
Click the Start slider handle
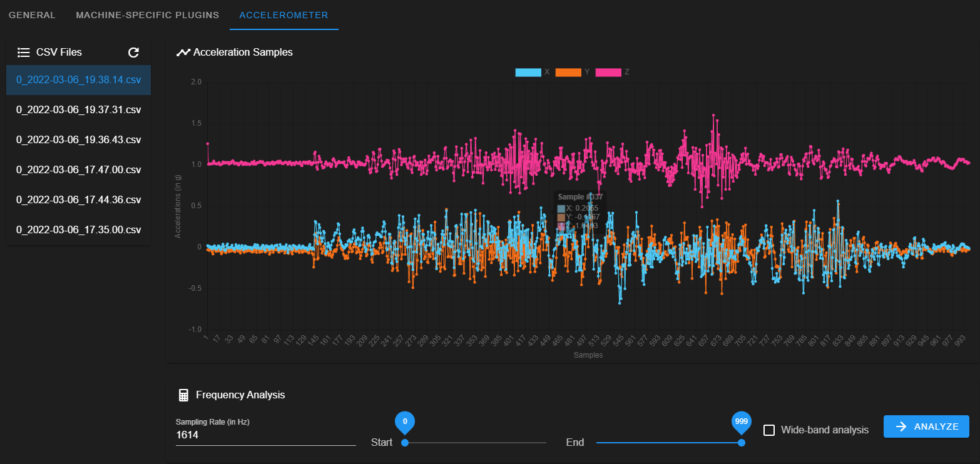pos(405,443)
